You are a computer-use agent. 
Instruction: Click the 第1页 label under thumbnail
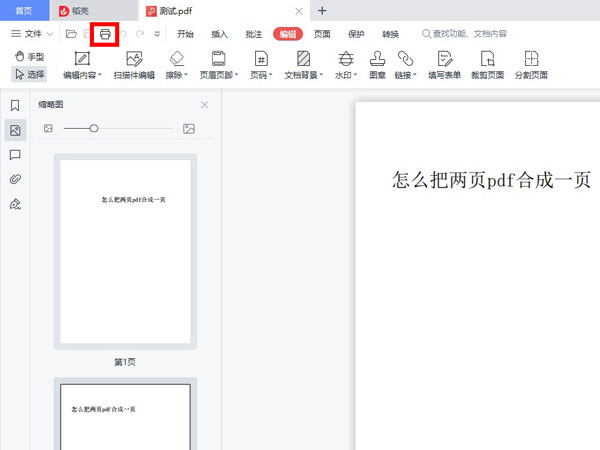pyautogui.click(x=125, y=362)
